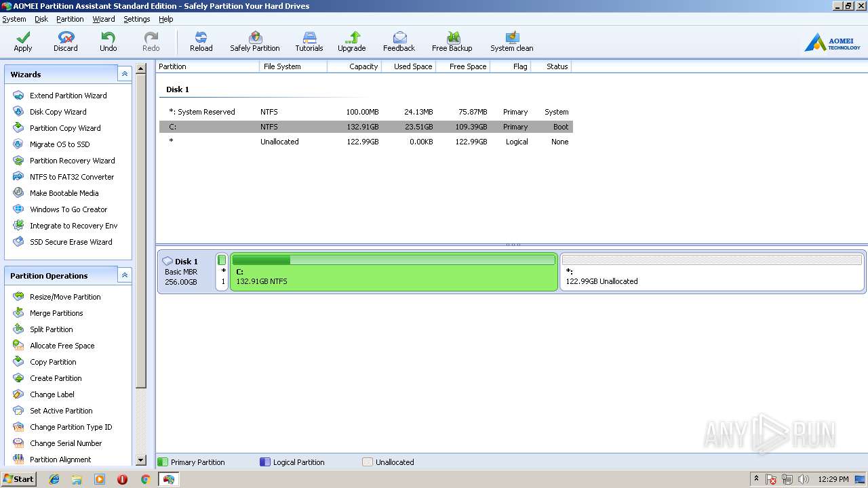868x488 pixels.
Task: Choose Migrate OS to SSD
Action: pyautogui.click(x=60, y=144)
